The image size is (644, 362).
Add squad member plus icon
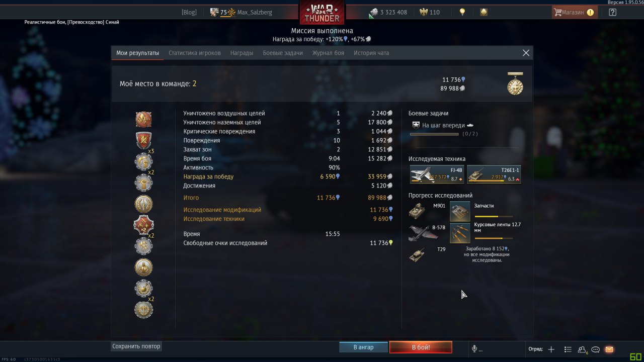(x=551, y=349)
